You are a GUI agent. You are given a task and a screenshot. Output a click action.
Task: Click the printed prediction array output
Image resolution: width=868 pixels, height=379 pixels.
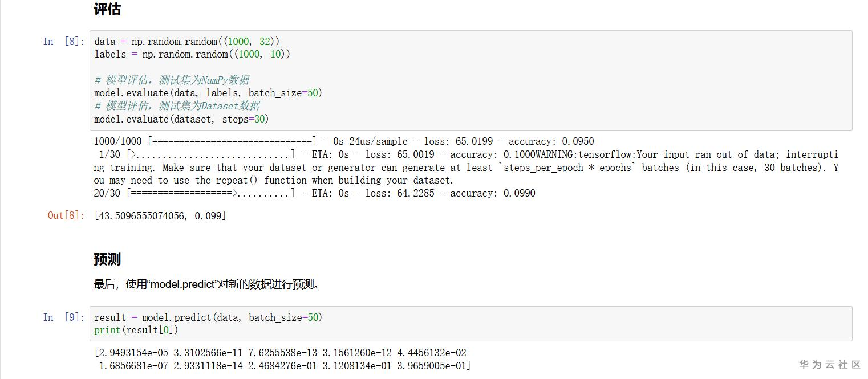pyautogui.click(x=282, y=359)
